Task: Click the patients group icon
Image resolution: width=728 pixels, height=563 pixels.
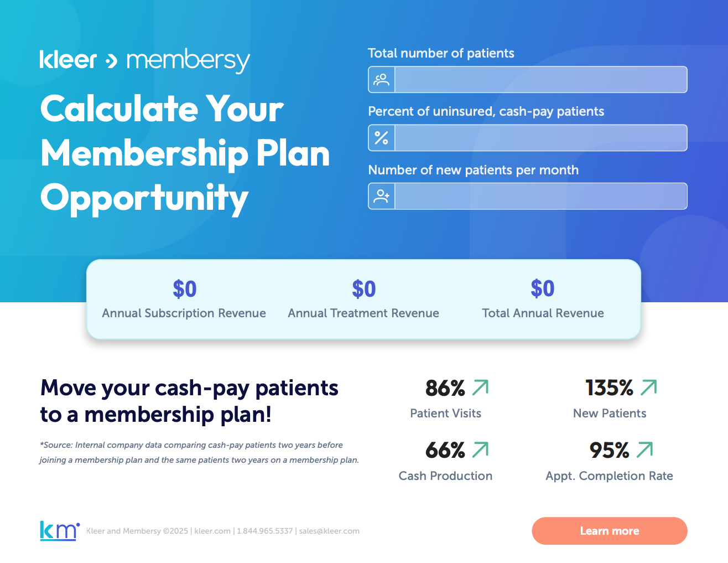Action: click(x=381, y=80)
